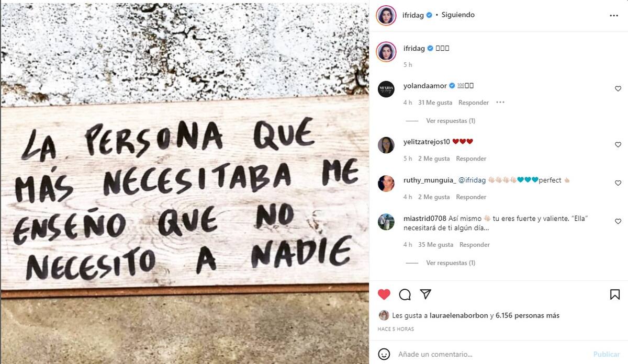
Task: Like miastrid0708's comment heart
Action: click(618, 222)
